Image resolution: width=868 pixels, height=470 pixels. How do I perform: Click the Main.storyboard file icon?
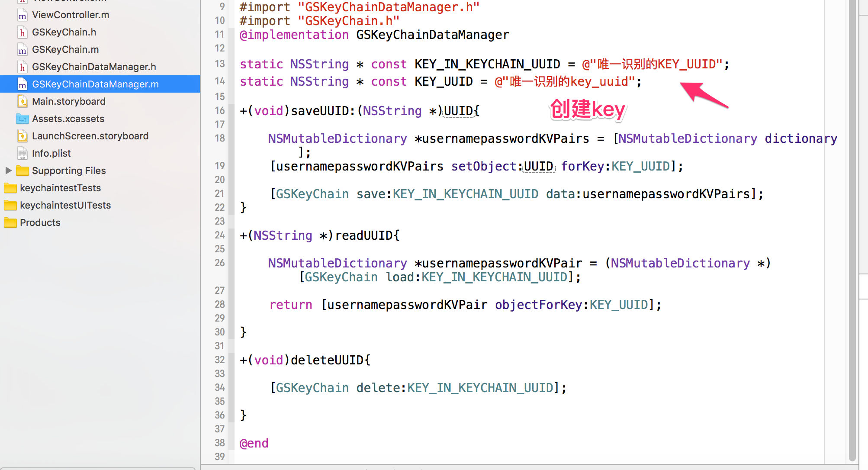coord(23,102)
